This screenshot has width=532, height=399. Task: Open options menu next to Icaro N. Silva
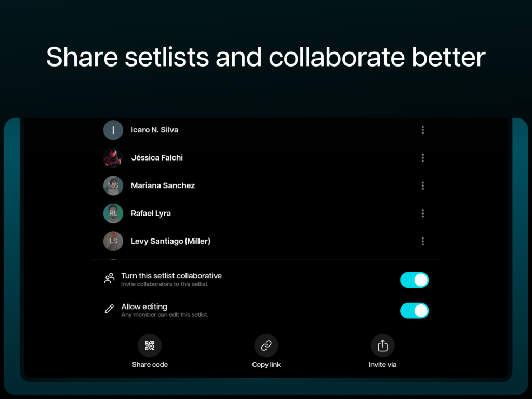point(423,130)
